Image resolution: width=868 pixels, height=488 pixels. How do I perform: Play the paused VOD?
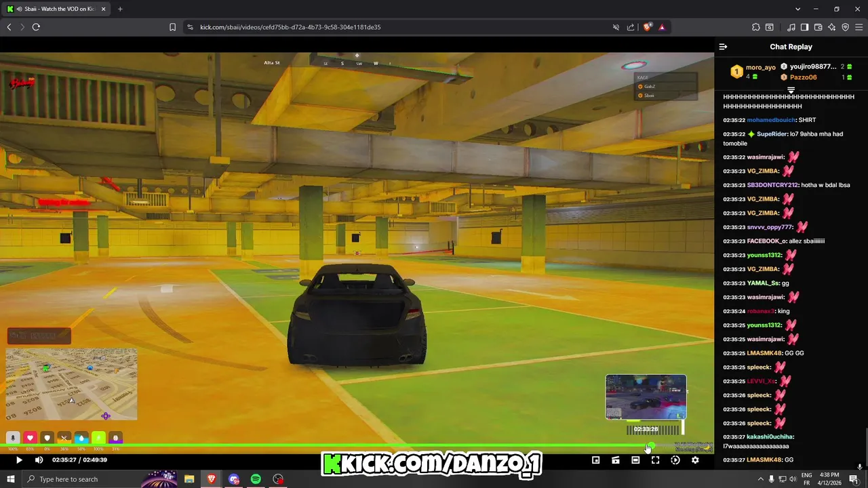[x=19, y=460]
